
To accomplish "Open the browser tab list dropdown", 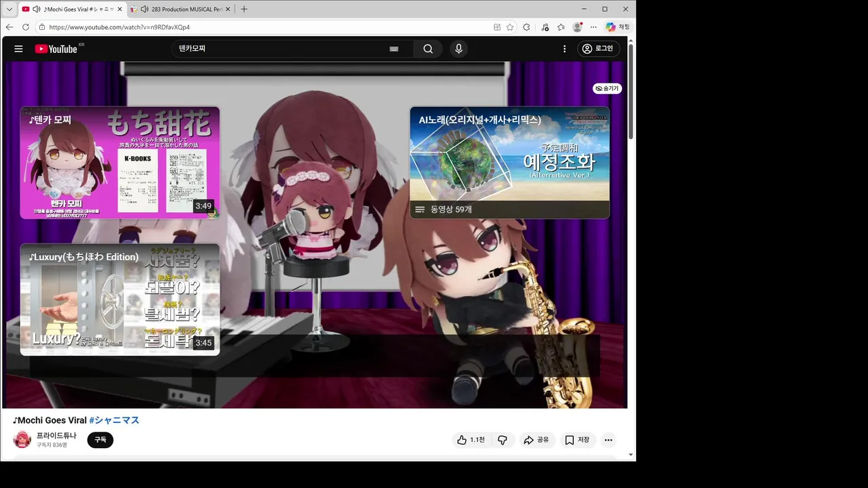I will coord(9,9).
